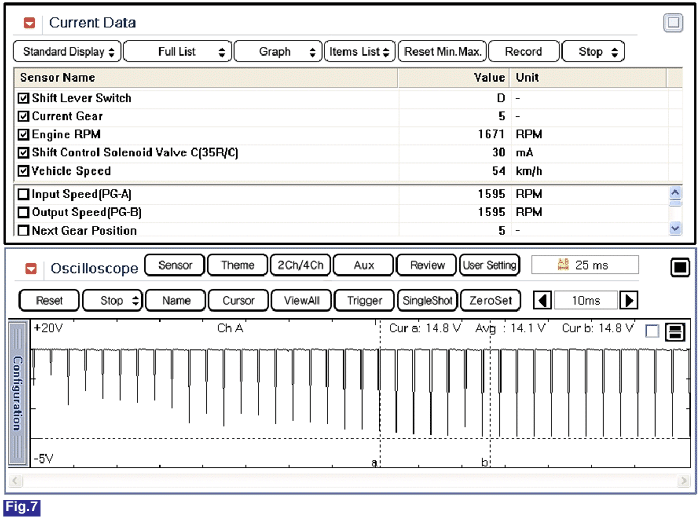Check Output Speed(PG-B) sensor
Image resolution: width=700 pixels, height=521 pixels.
(23, 212)
